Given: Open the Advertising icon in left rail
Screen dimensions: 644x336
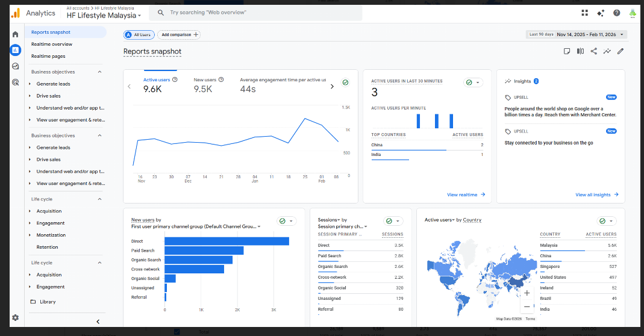Looking at the screenshot, I should (x=15, y=82).
